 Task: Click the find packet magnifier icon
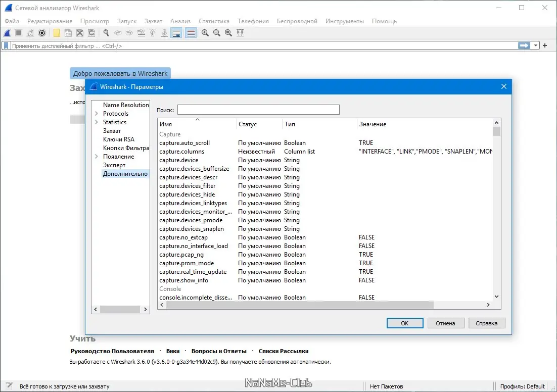[x=106, y=33]
